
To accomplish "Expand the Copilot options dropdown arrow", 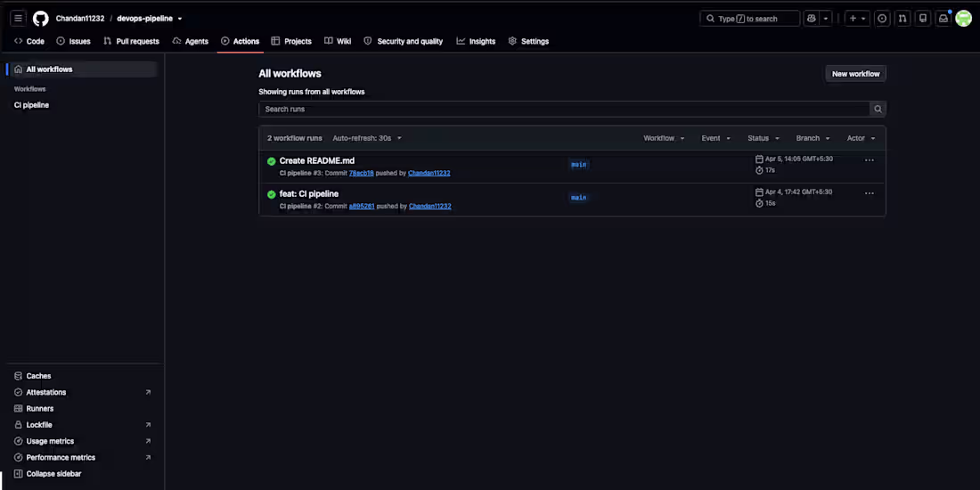I will 826,19.
